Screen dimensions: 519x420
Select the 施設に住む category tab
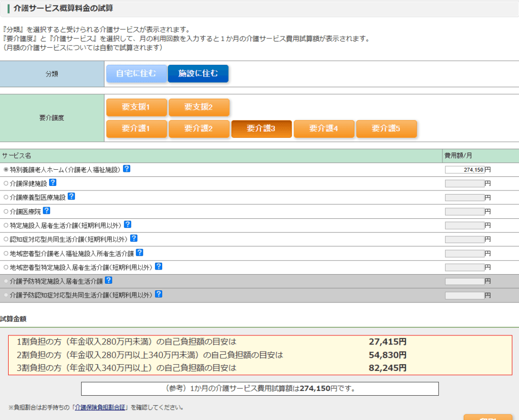point(198,73)
